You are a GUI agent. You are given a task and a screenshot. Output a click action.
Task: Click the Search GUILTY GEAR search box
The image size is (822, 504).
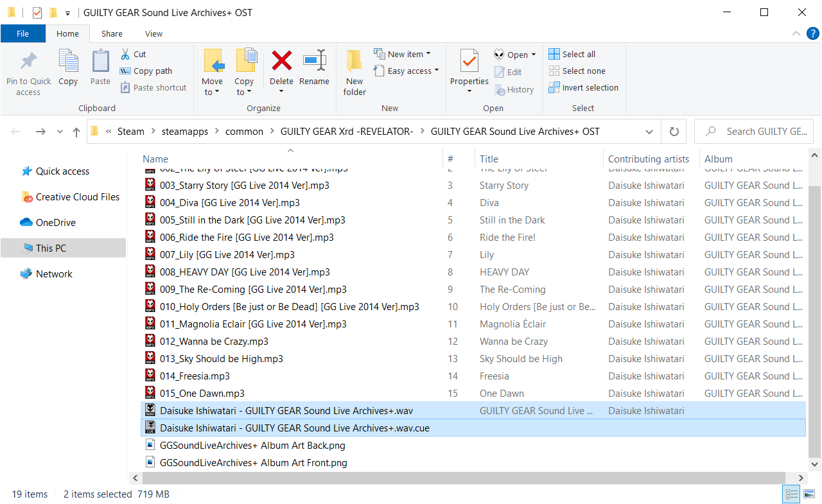[x=755, y=132]
